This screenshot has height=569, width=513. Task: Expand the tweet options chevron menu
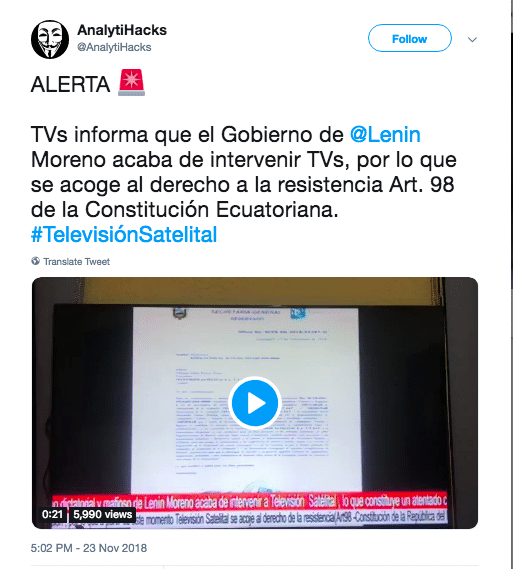coord(472,39)
